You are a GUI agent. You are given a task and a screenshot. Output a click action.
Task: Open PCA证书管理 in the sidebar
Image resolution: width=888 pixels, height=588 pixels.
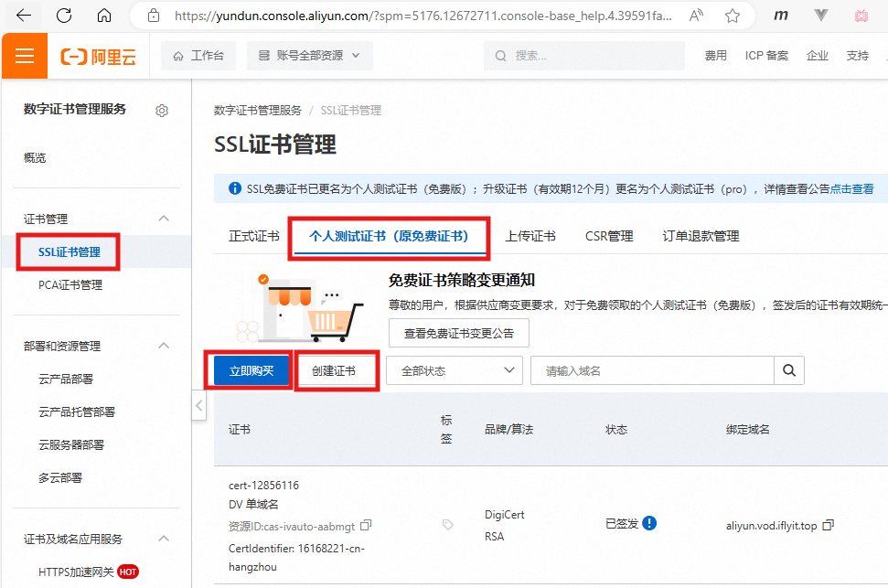70,285
